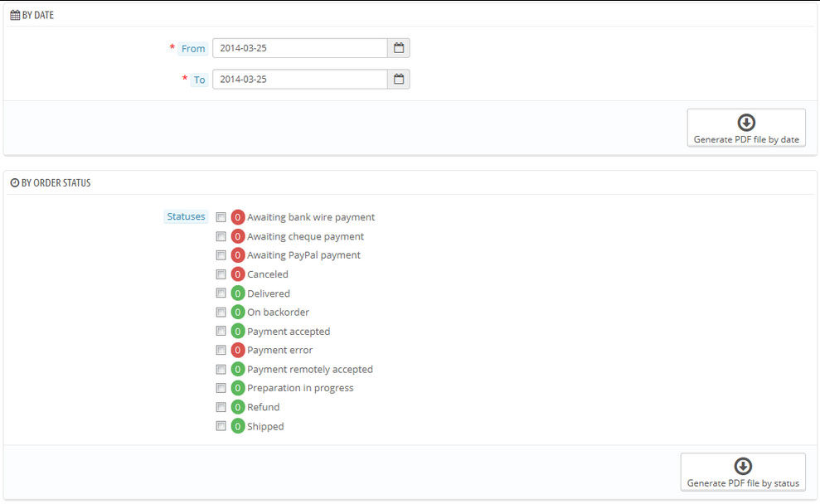Click the red count badge for Awaiting bank wire
Screen dimensions: 820x504
(x=238, y=217)
